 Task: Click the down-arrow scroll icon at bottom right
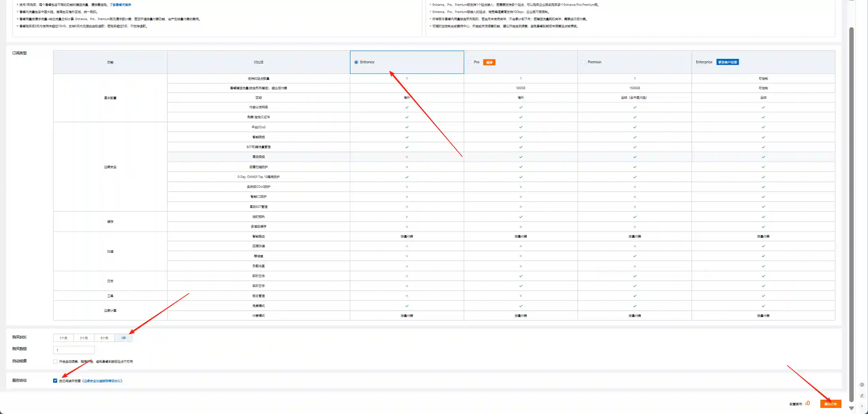tap(851, 408)
